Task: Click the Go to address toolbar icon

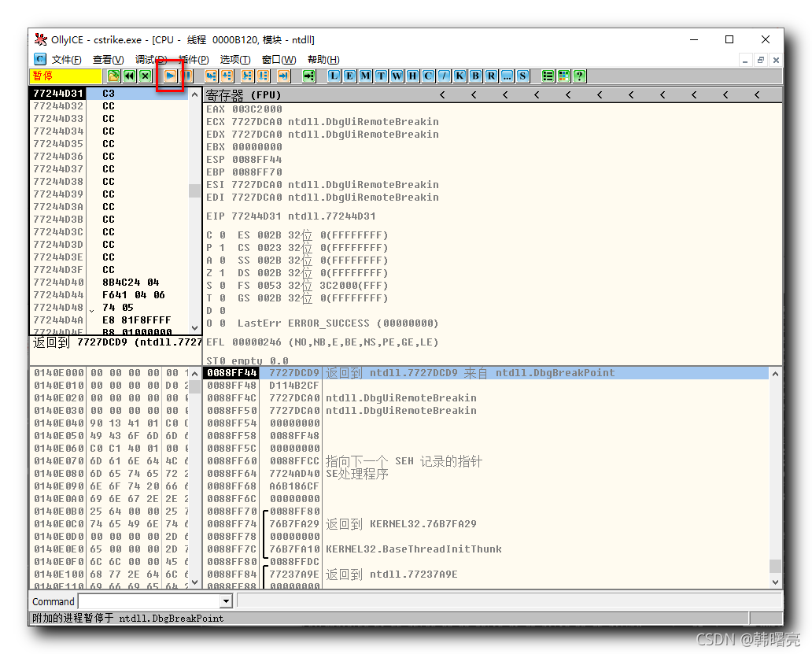Action: tap(309, 76)
